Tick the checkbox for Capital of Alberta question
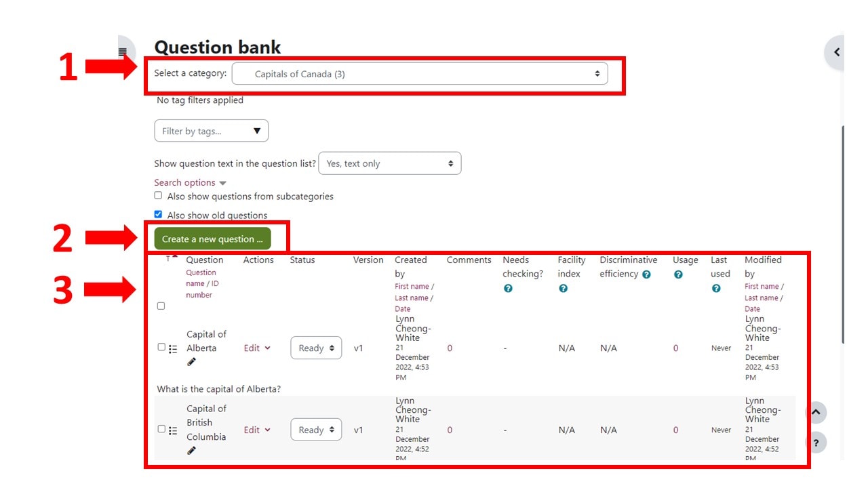Screen dimensions: 868x488 pos(161,347)
